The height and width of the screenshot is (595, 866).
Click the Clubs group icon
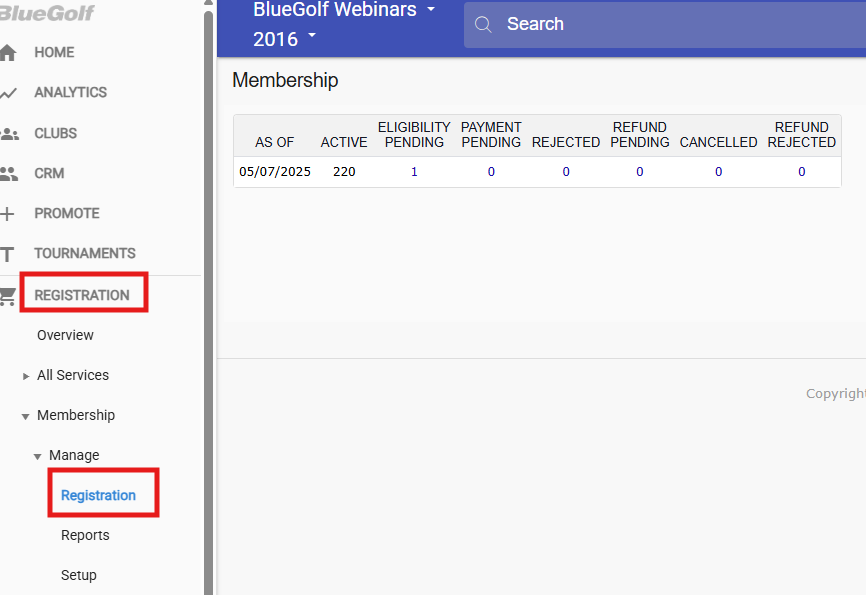tap(9, 134)
